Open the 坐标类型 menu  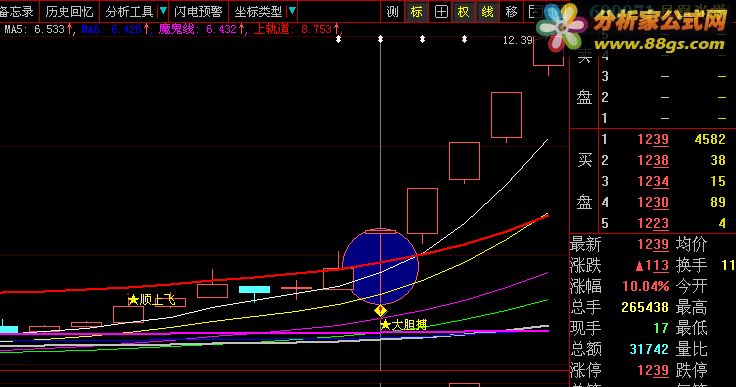coord(258,12)
